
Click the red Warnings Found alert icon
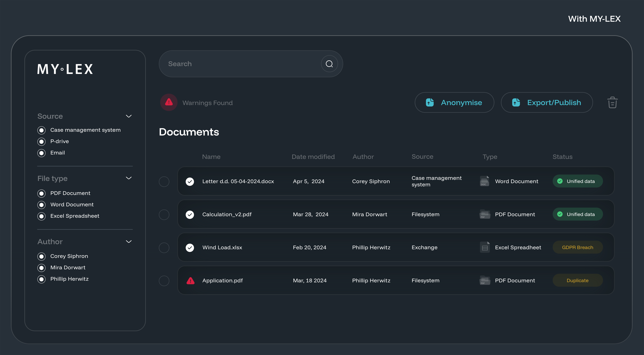pyautogui.click(x=169, y=102)
